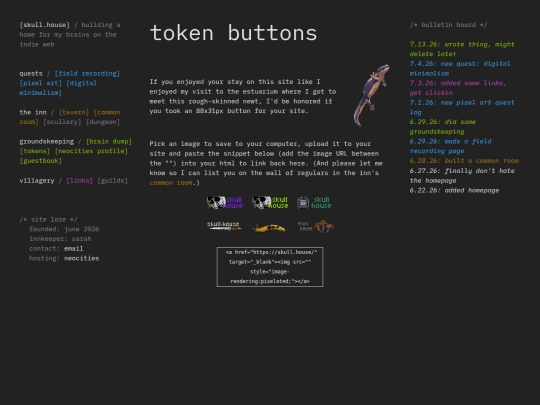The width and height of the screenshot is (540, 405).
Task: Click the /* bulletin board */ header
Action: 448,25
